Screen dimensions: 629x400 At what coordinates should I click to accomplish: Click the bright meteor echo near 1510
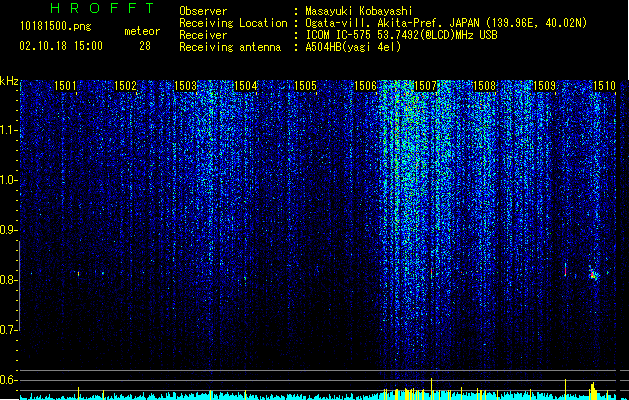tap(593, 274)
